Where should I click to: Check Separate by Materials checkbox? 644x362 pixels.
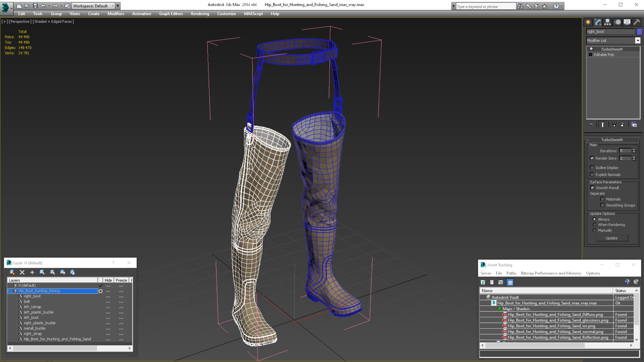(x=602, y=199)
